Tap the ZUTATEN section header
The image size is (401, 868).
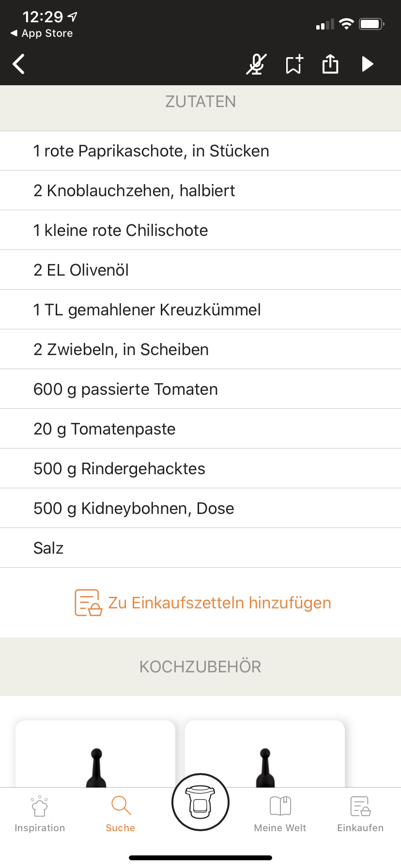pos(200,102)
